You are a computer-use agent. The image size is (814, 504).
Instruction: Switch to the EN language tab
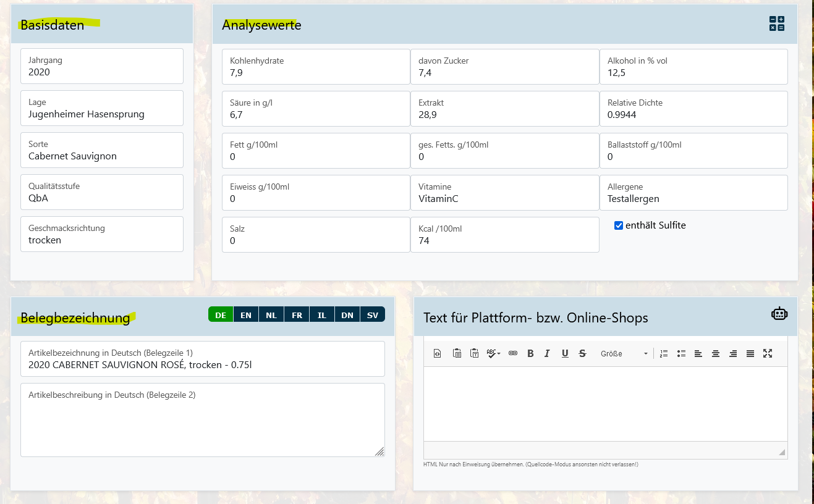pos(246,315)
